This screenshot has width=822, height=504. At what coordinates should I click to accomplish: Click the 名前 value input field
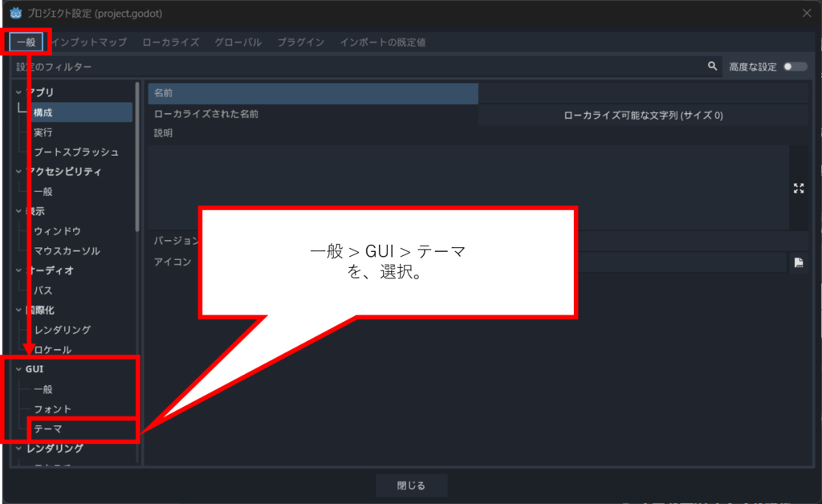pyautogui.click(x=643, y=94)
